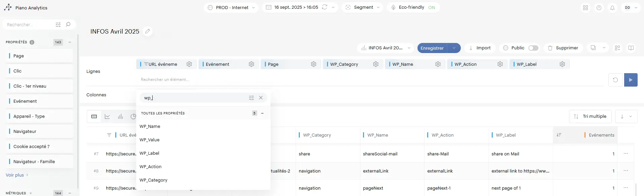Expand the chevron beside the duplicate icon

point(604,48)
